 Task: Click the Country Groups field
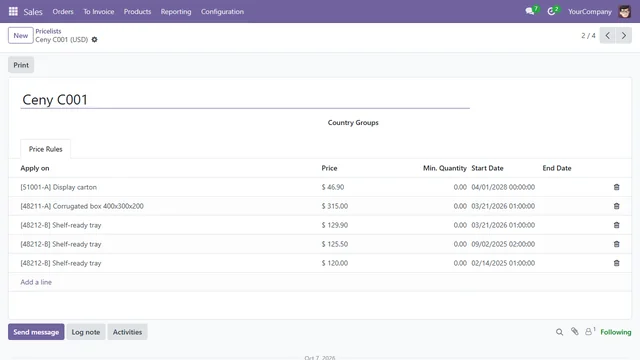[353, 122]
